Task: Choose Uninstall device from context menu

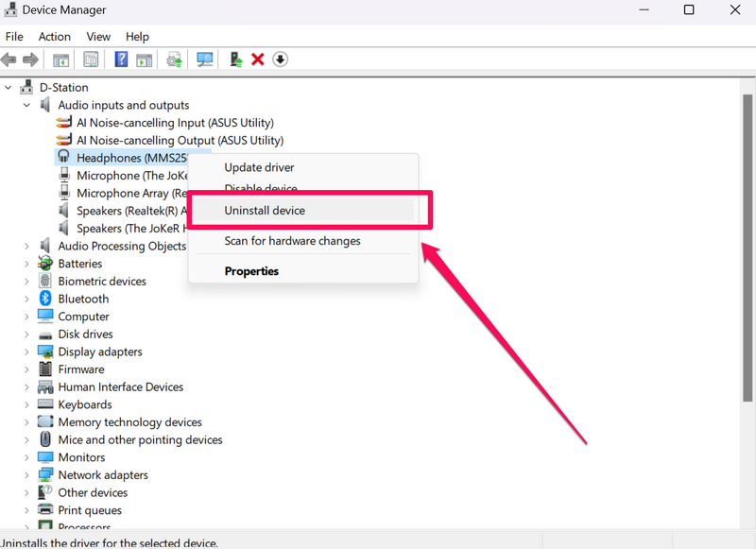Action: [265, 211]
